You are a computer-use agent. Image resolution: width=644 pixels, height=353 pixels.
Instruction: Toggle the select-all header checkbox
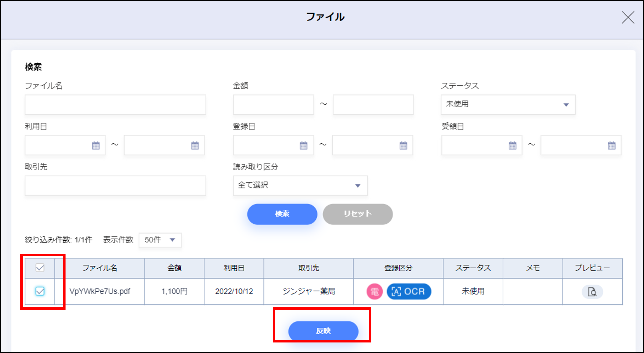pyautogui.click(x=40, y=268)
